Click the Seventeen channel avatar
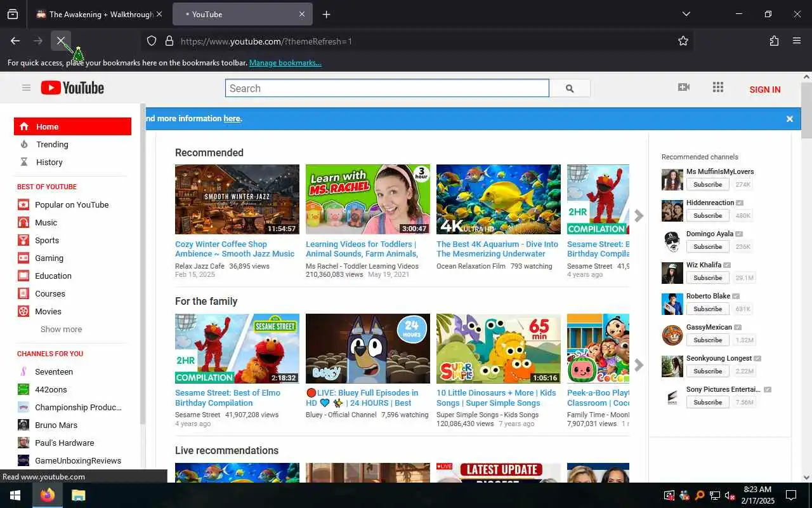The height and width of the screenshot is (508, 812). coord(23,371)
